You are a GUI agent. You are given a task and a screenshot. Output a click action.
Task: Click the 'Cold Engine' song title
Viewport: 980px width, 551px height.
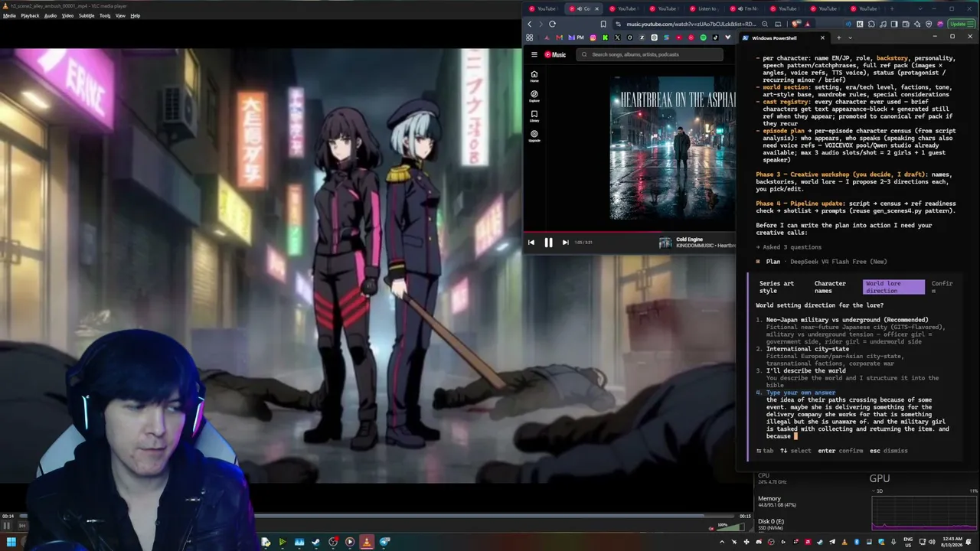pos(691,240)
